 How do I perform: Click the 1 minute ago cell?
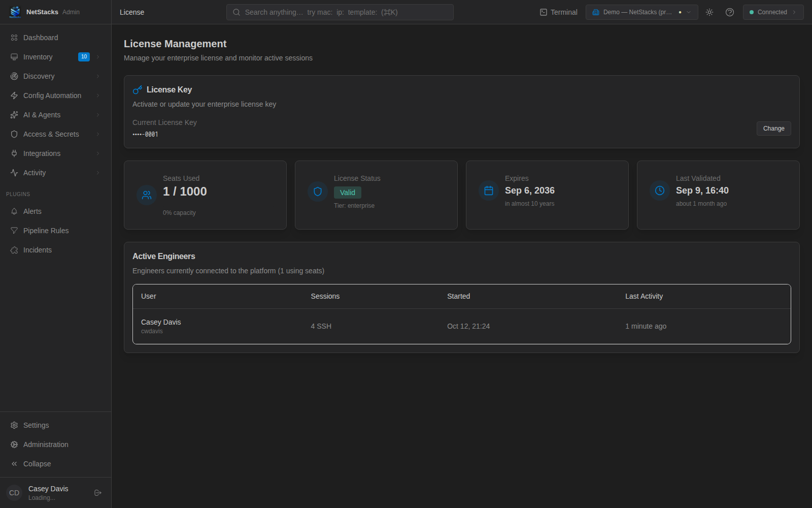coord(646,326)
